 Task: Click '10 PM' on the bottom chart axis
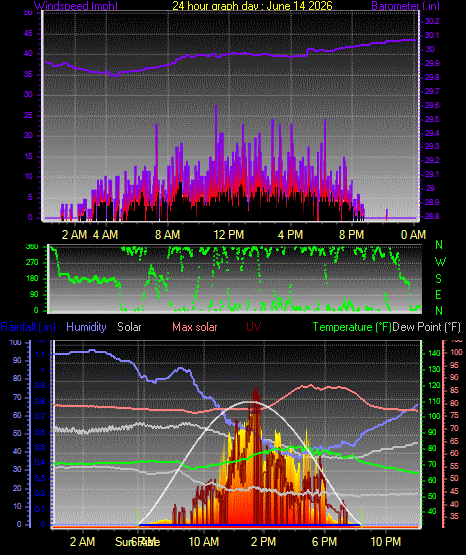[386, 542]
